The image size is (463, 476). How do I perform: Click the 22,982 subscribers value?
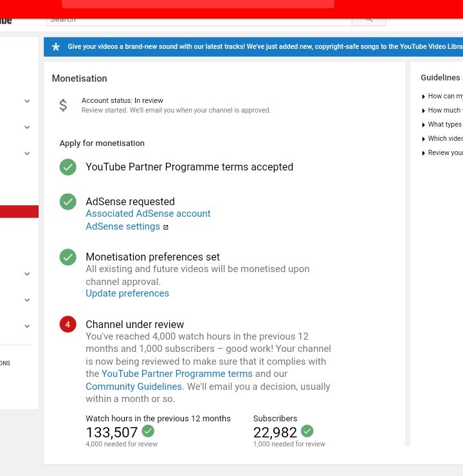click(275, 432)
